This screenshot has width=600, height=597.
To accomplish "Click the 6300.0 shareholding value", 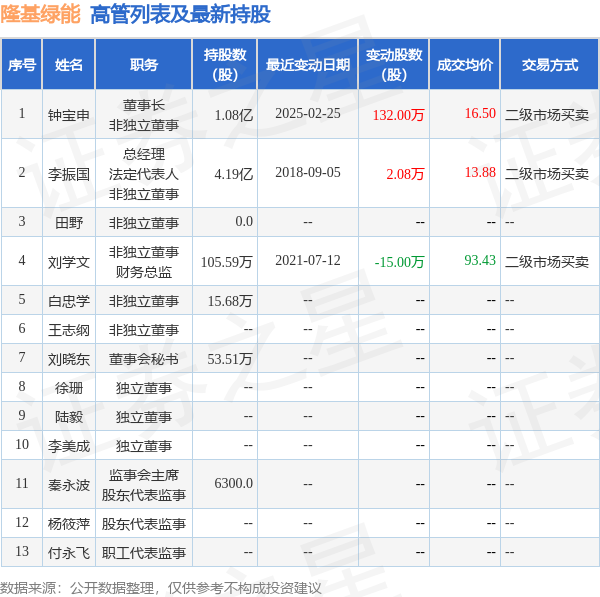I will pyautogui.click(x=233, y=483).
